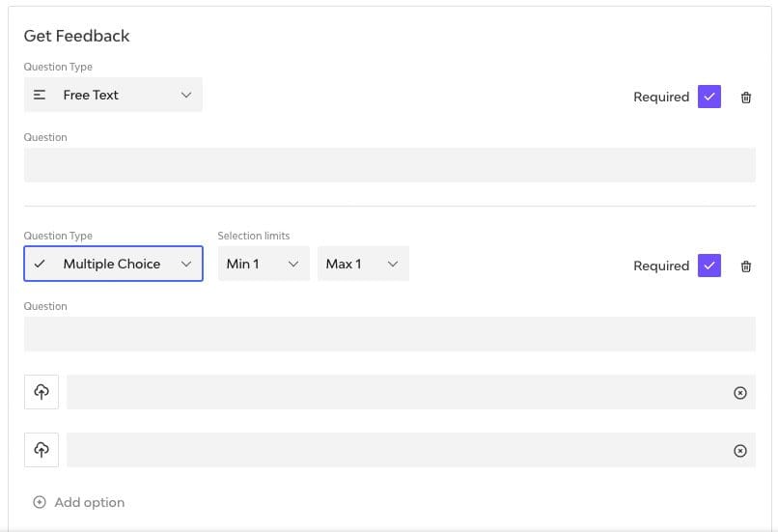
Task: Delete the Free Text question with trash icon
Action: 746,98
